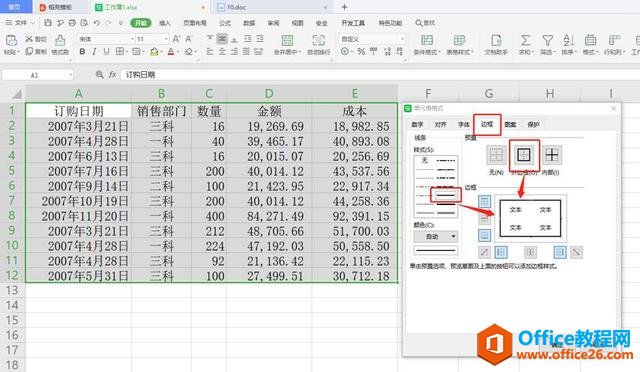Toggle the bottom border button in dialog
640x372 pixels.
pos(484,236)
